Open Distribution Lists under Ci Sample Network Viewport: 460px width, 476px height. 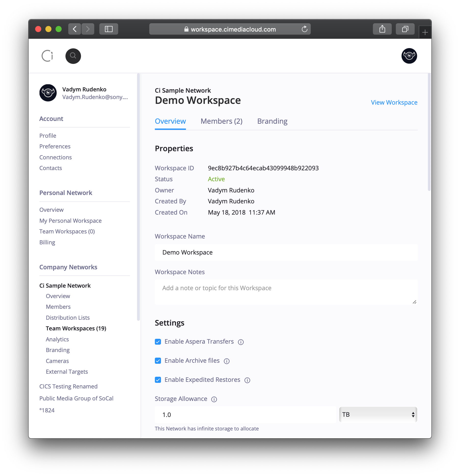tap(68, 318)
